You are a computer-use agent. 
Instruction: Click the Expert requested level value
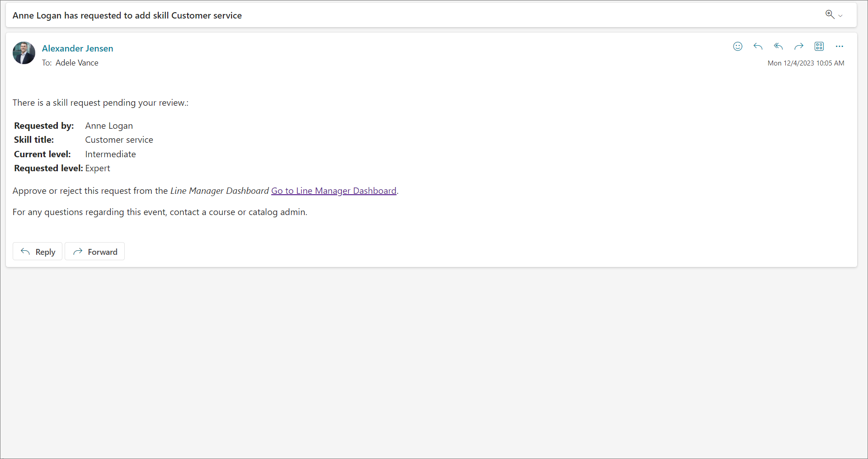98,168
